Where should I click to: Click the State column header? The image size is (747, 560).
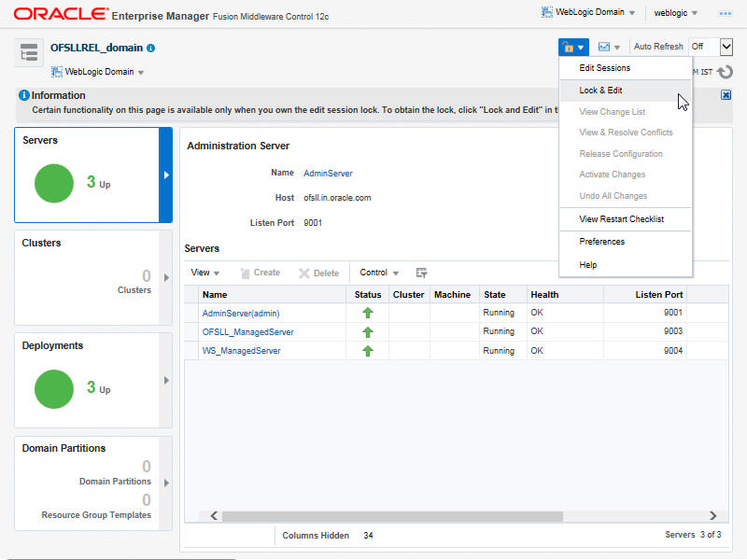click(x=503, y=295)
